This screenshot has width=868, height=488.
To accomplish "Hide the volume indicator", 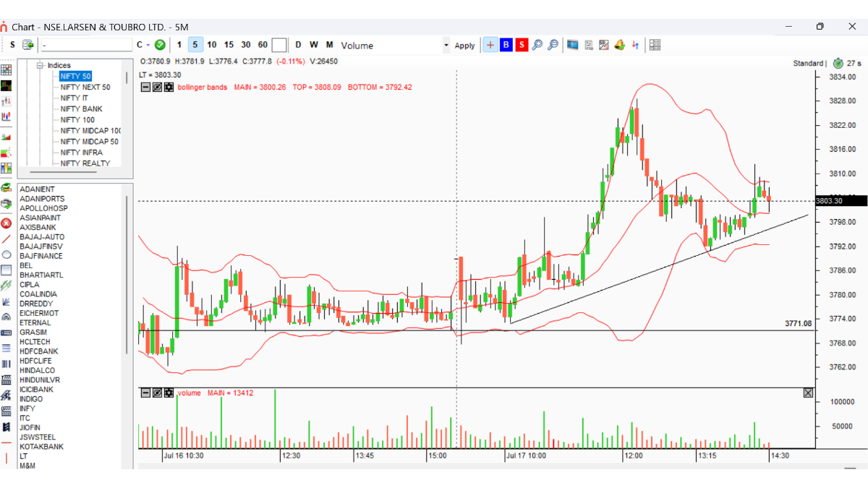I will [158, 393].
